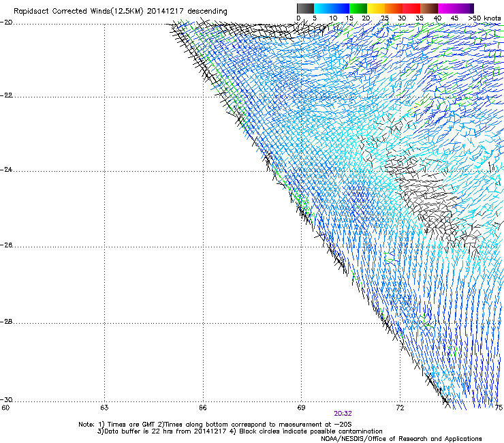The height and width of the screenshot is (443, 504).
Task: Click the '-28' latitude axis label
Action: (x=6, y=322)
